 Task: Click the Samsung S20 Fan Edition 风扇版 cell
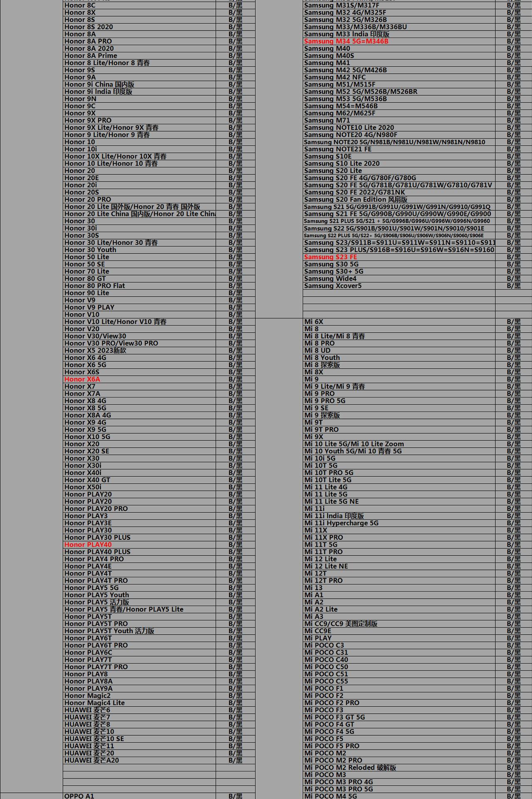[356, 199]
